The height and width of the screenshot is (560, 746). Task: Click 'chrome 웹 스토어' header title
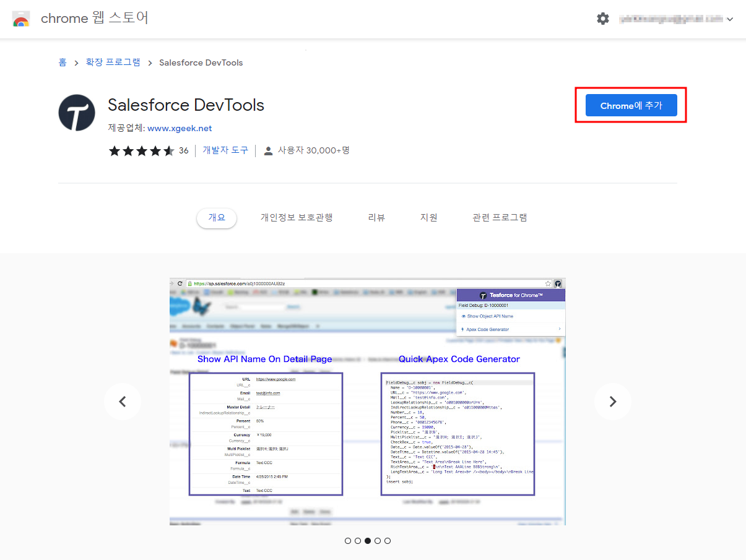tap(95, 19)
